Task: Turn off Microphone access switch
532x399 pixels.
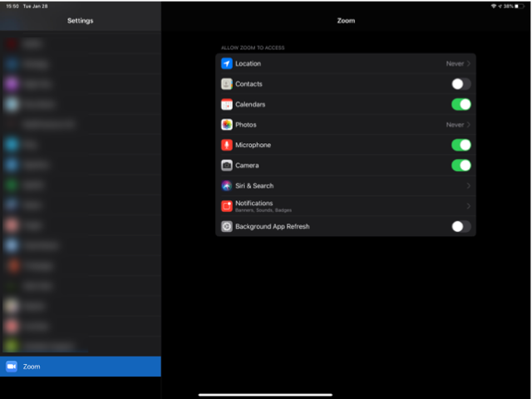Action: click(461, 145)
